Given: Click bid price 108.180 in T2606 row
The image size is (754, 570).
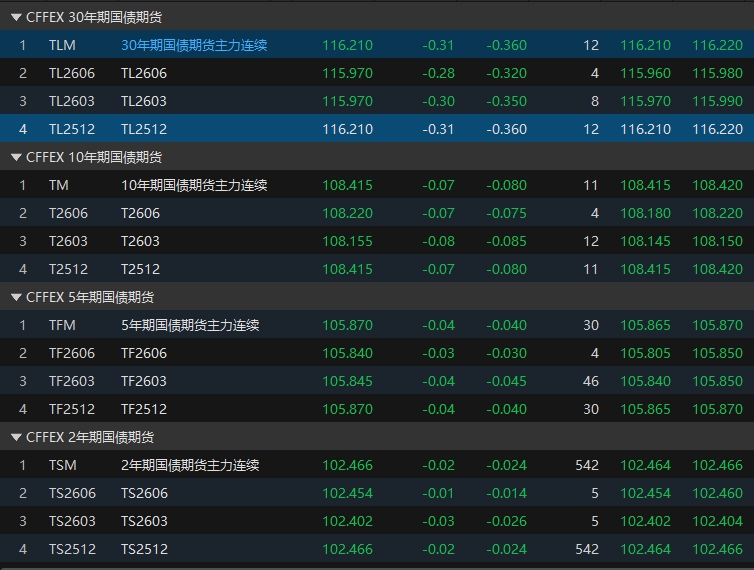Looking at the screenshot, I should point(645,213).
